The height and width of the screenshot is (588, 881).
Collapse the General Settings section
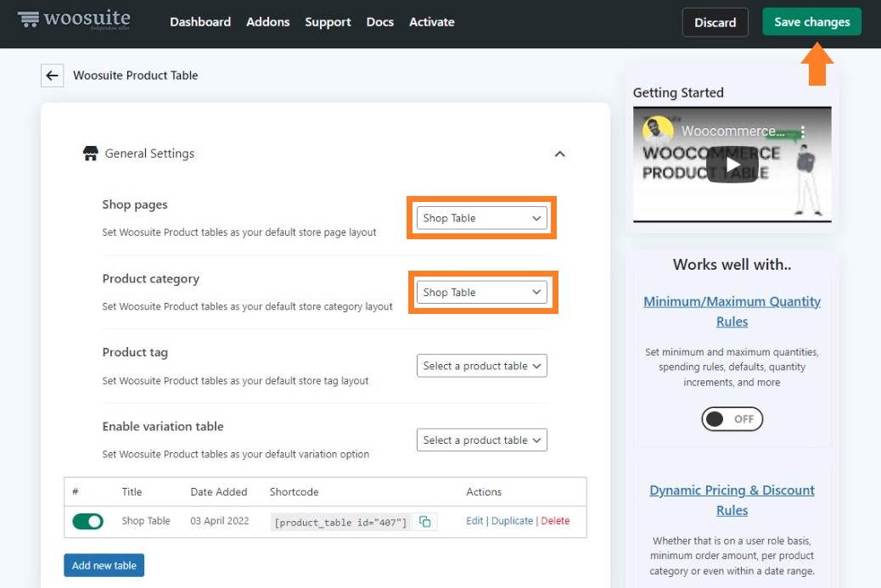coord(559,154)
